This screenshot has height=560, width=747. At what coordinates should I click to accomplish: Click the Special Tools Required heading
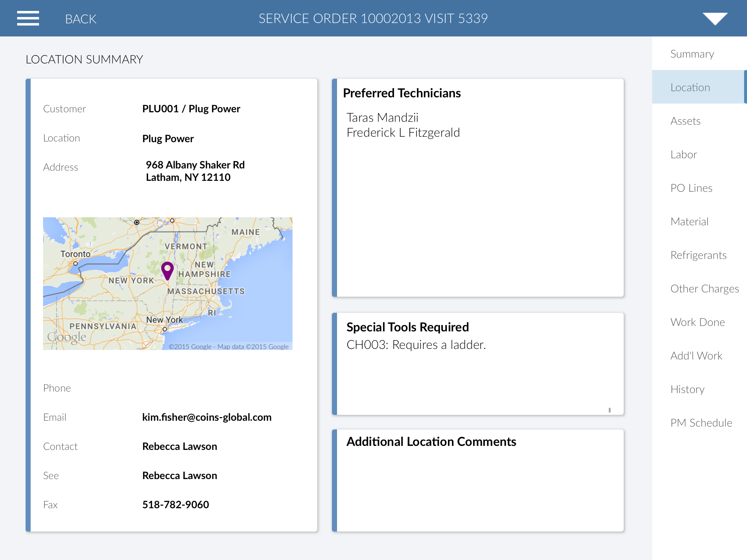coord(407,327)
